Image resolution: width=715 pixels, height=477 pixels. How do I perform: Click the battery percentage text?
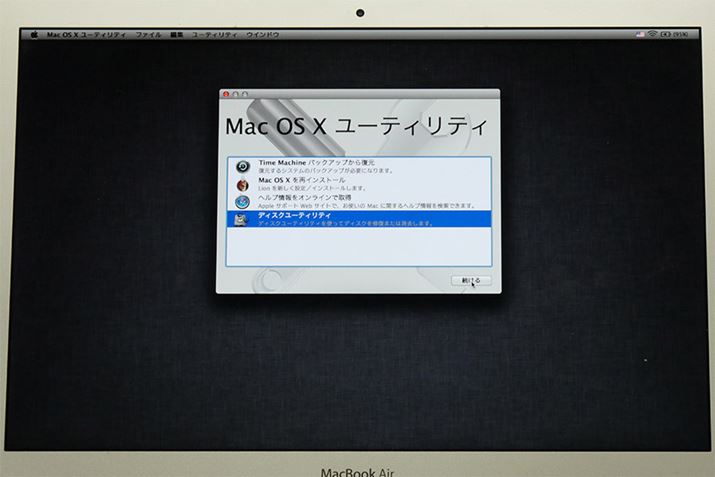(x=681, y=35)
